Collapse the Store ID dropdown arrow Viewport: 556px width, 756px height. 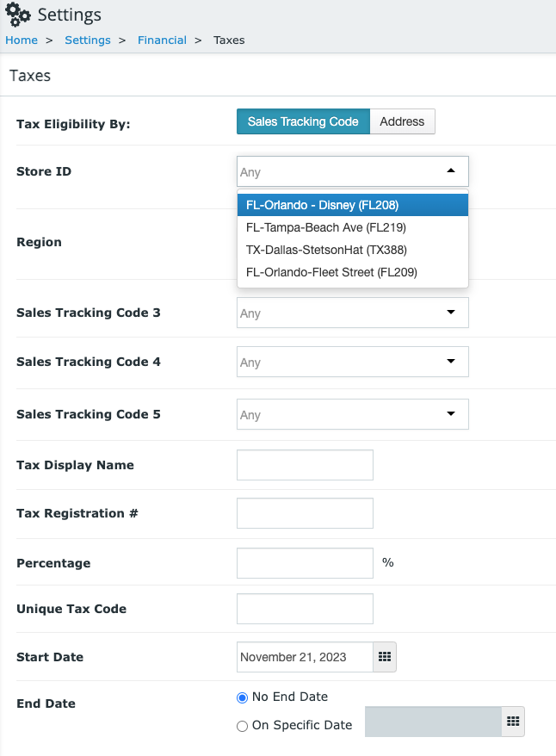click(x=451, y=170)
